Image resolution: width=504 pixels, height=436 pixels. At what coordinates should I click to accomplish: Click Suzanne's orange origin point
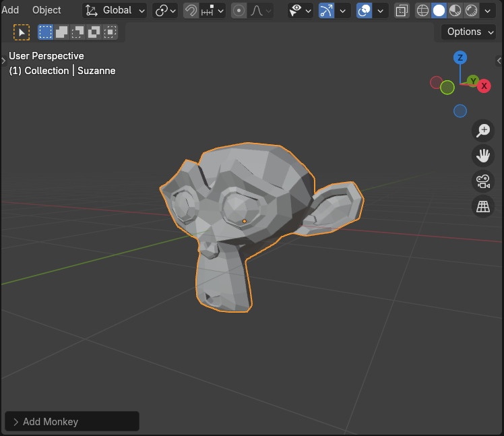coord(245,221)
